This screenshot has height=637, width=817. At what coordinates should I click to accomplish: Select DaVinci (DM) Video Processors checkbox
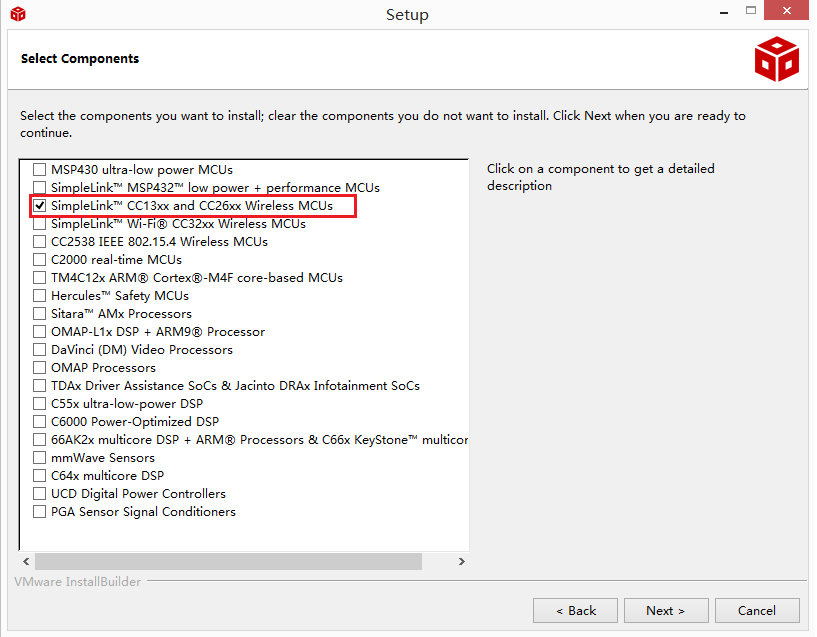(39, 349)
